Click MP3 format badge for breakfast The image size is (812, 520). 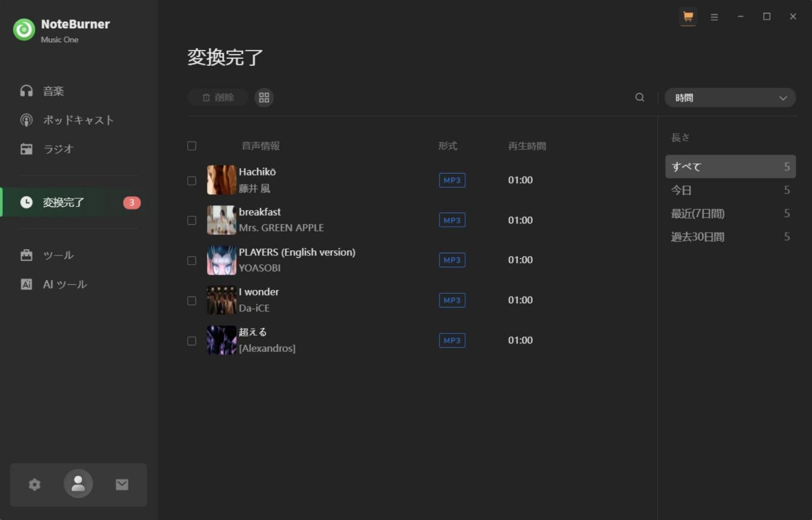[452, 220]
